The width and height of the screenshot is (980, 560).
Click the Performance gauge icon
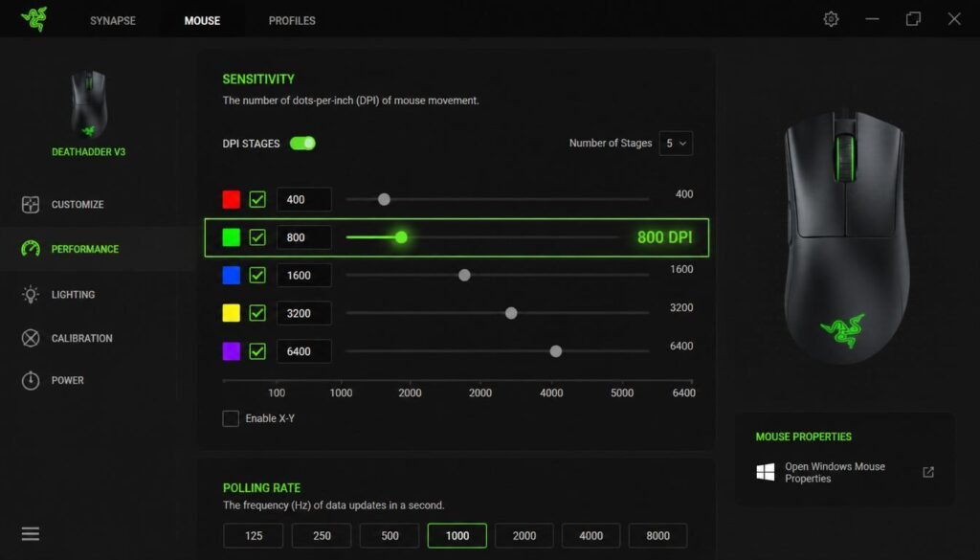tap(30, 249)
